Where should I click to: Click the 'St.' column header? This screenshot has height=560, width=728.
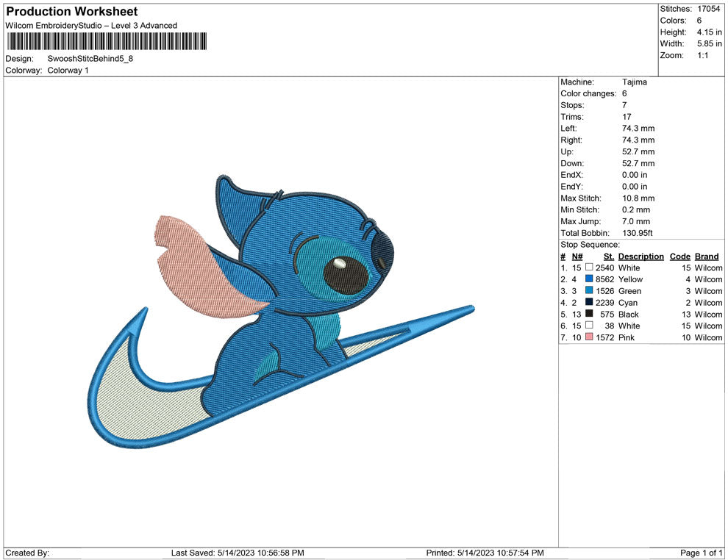click(609, 256)
